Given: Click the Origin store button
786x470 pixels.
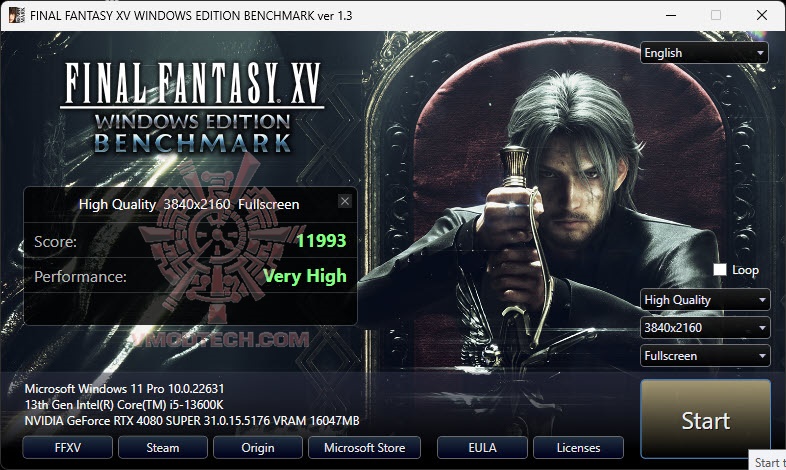Looking at the screenshot, I should [x=258, y=447].
